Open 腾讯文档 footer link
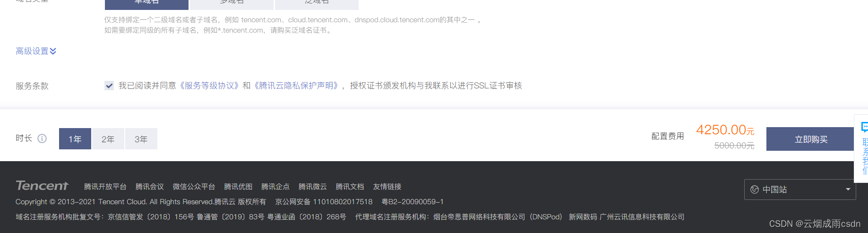The height and width of the screenshot is (233, 868). point(350,187)
